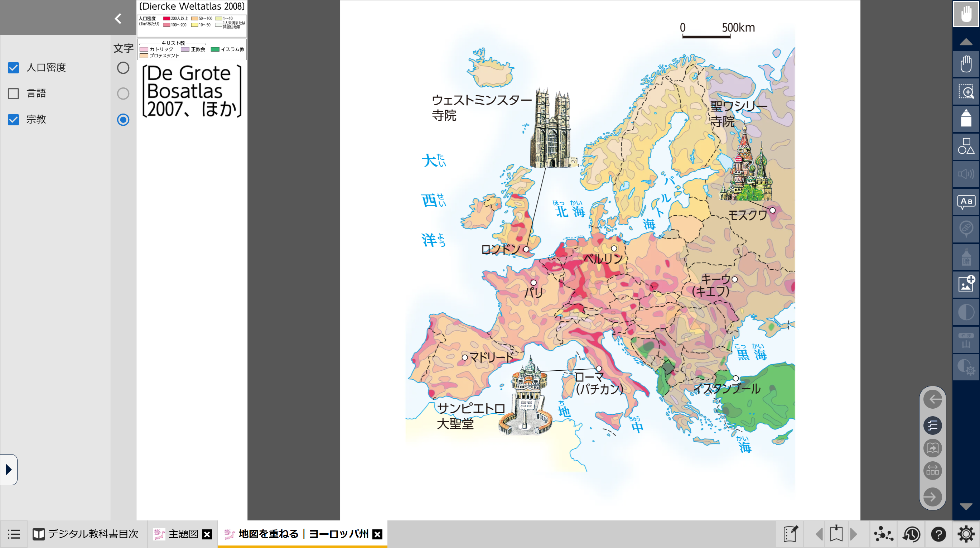Open the shapes drawing tool
This screenshot has width=980, height=548.
click(x=966, y=146)
